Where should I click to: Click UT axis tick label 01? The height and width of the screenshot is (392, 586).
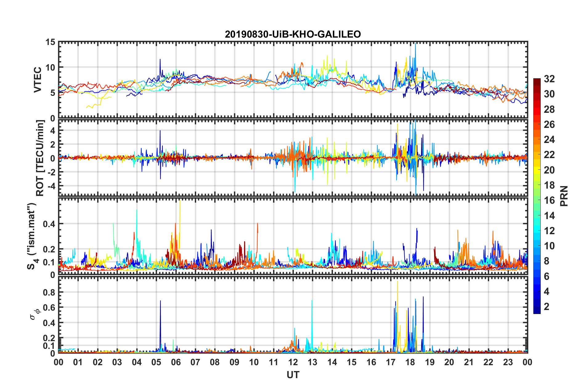78,362
